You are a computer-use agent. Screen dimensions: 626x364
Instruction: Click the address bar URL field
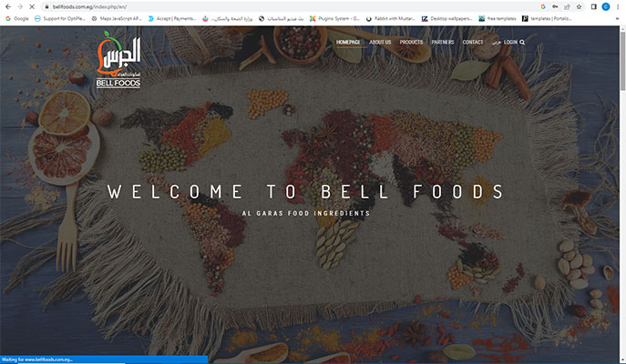tap(280, 6)
